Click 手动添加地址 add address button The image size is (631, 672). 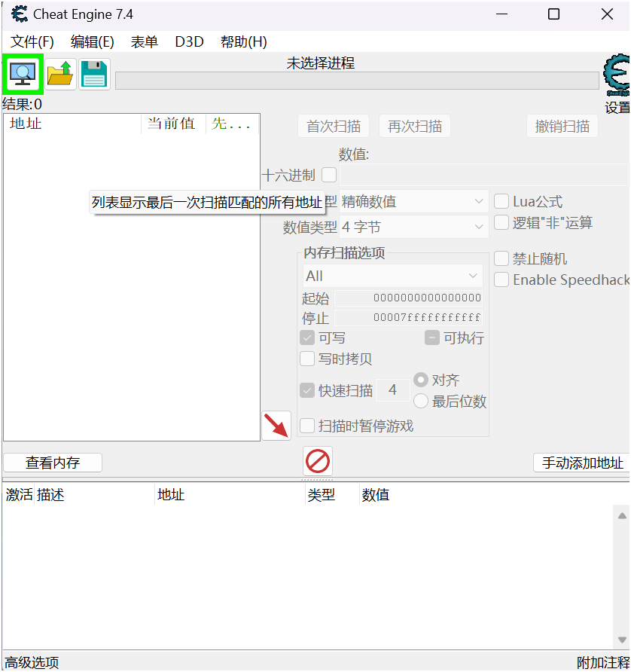click(582, 463)
